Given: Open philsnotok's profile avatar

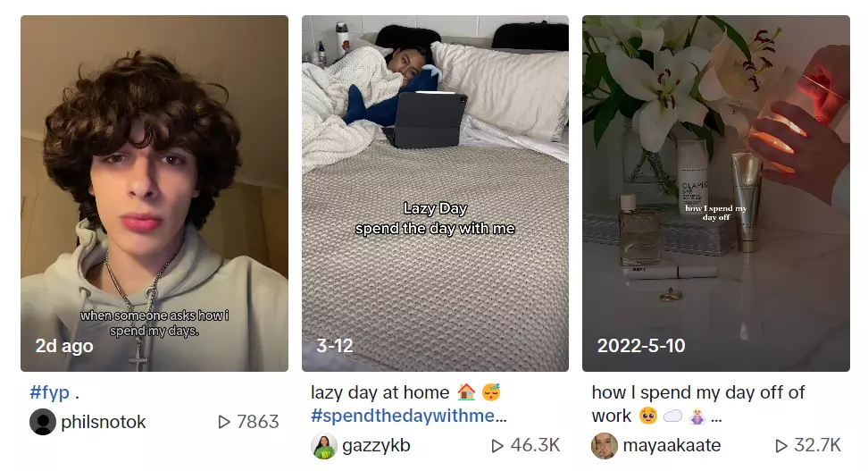Looking at the screenshot, I should [x=43, y=422].
